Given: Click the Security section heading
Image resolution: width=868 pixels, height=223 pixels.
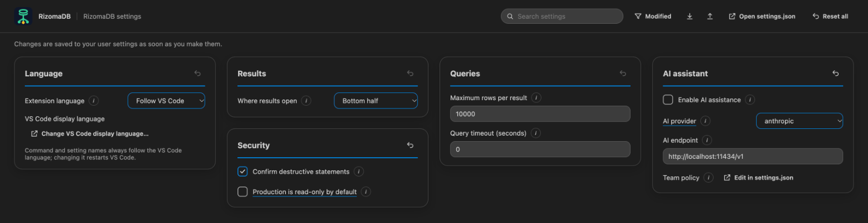Looking at the screenshot, I should point(254,146).
